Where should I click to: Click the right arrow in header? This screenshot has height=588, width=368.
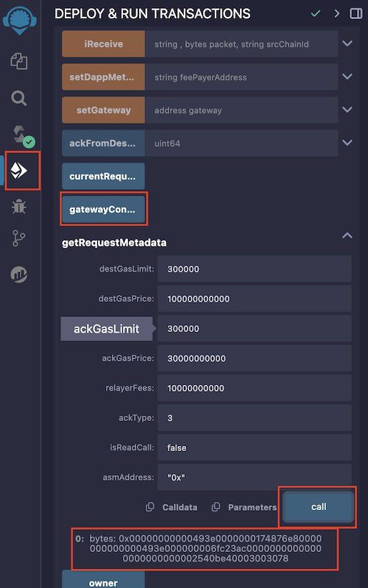[336, 14]
